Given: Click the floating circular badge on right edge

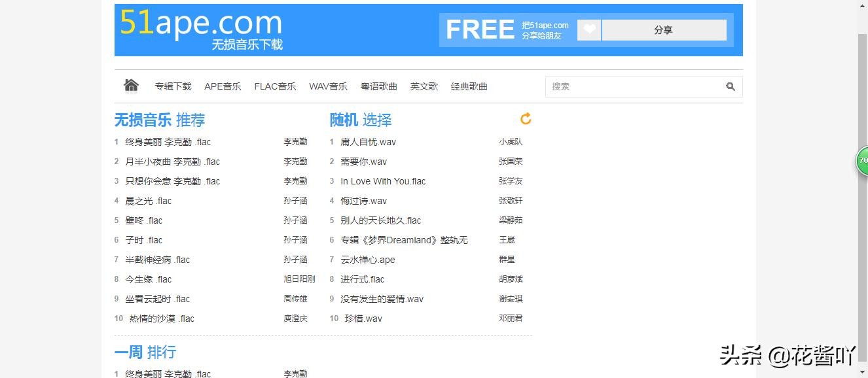Looking at the screenshot, I should tap(862, 160).
